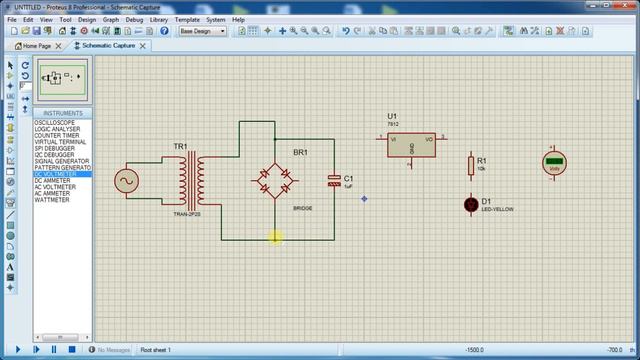Screen dimensions: 640x360
Task: Click the overview window schematic thumbnail
Action: 62,80
